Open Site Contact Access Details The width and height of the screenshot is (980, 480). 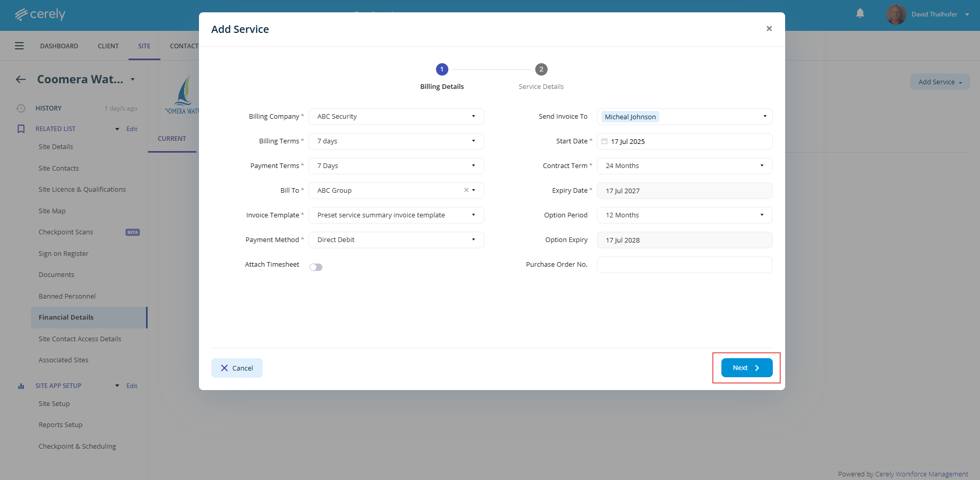80,339
